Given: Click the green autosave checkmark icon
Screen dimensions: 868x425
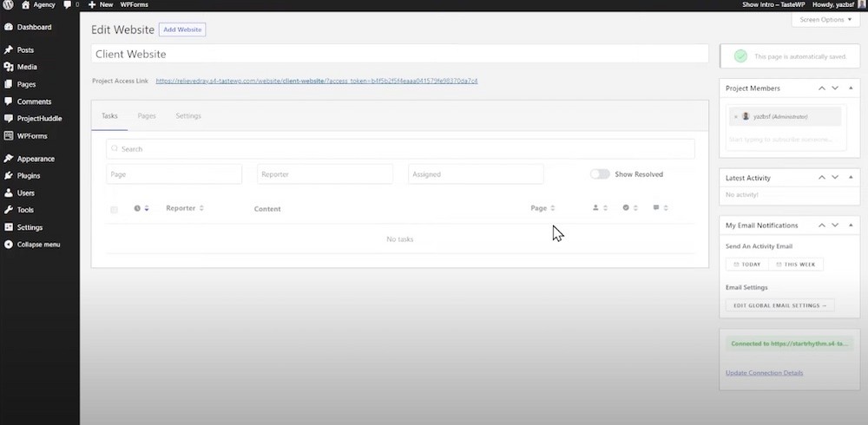Looking at the screenshot, I should coord(740,56).
